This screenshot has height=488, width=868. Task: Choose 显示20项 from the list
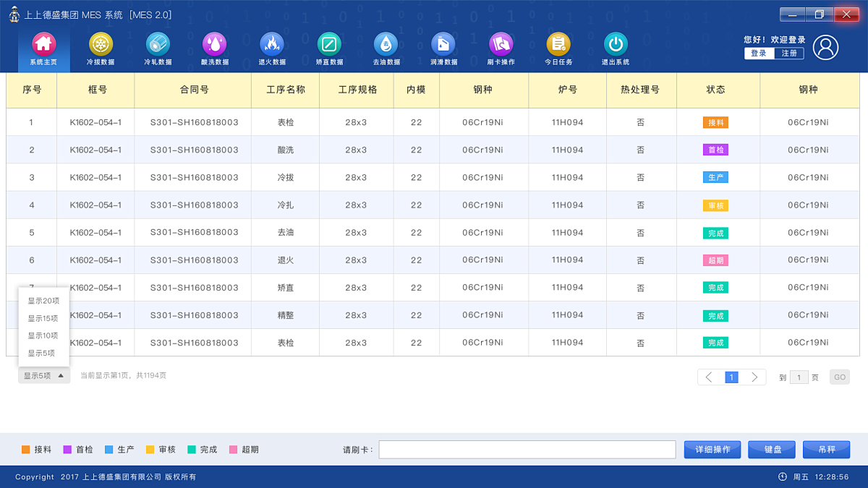[x=43, y=301]
